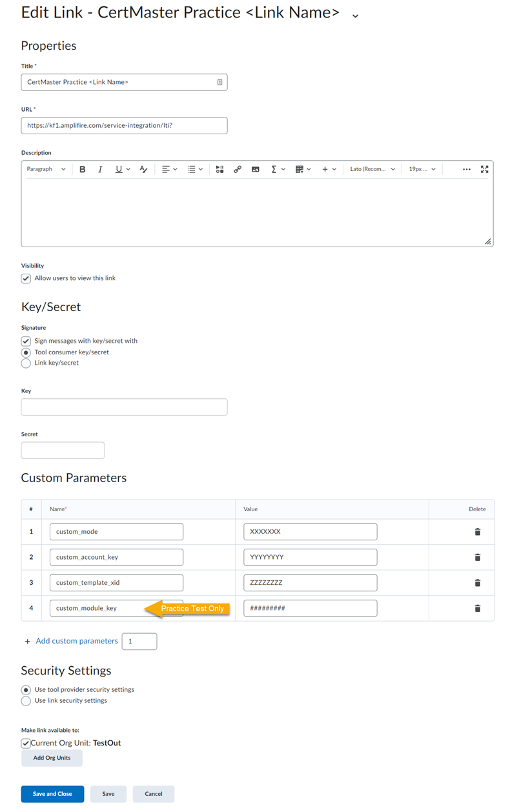This screenshot has width=519, height=812.
Task: Open the ellipsis menu in the editor toolbar
Action: click(x=467, y=169)
